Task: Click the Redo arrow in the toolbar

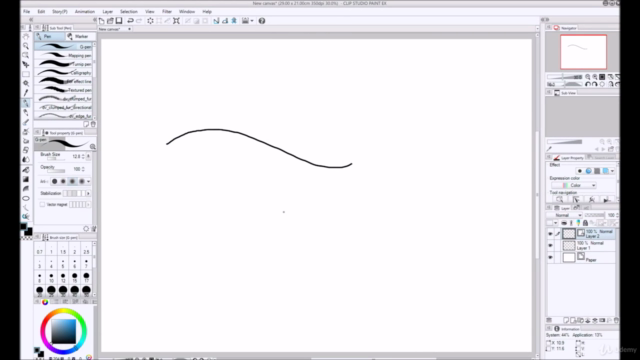Action: pyautogui.click(x=139, y=21)
